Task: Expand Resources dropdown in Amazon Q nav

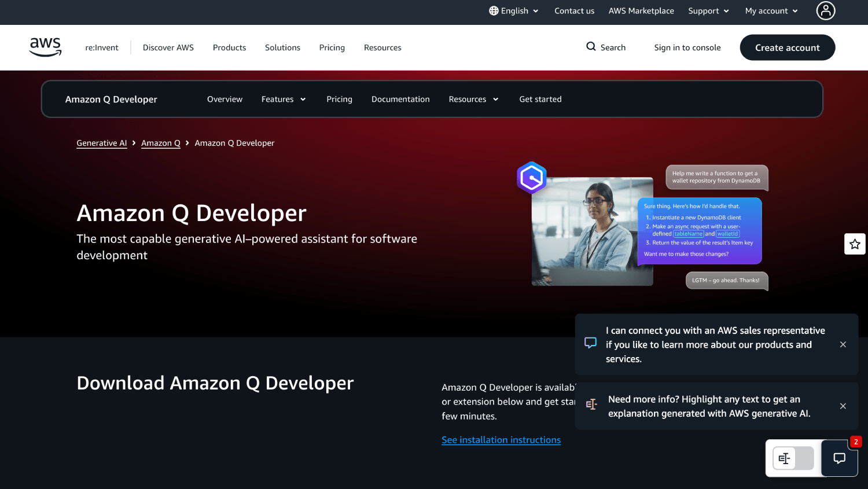Action: pyautogui.click(x=473, y=99)
